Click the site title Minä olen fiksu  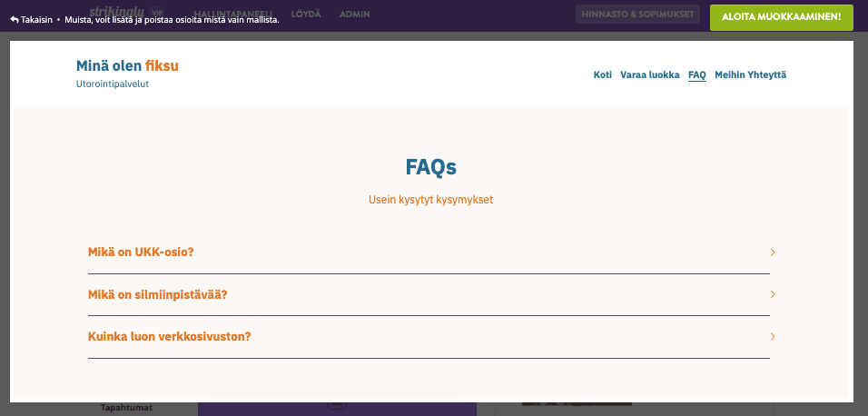pyautogui.click(x=127, y=66)
